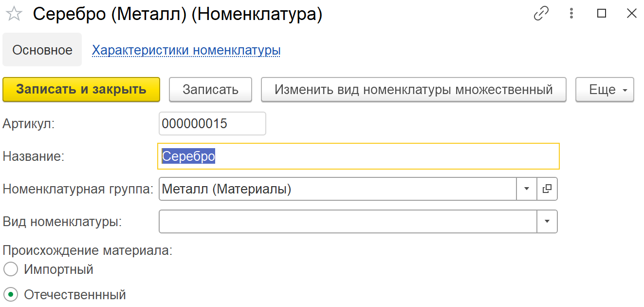Copy link to this object icon

point(541,14)
